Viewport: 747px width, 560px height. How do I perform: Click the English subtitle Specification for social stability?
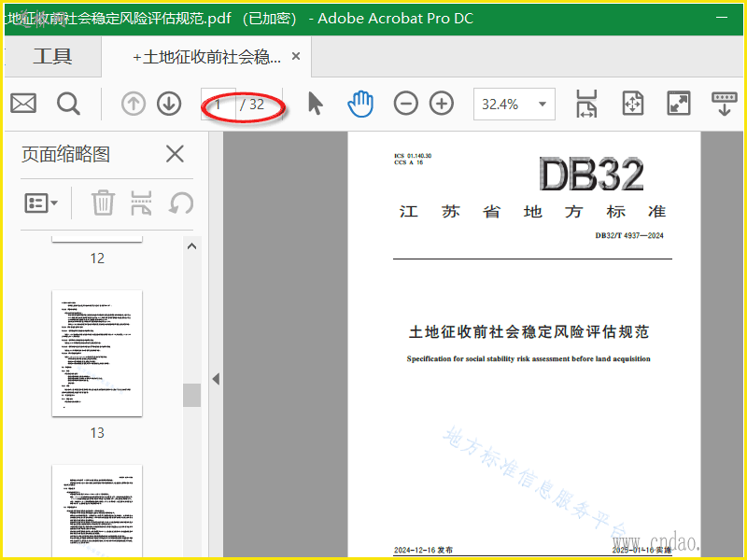(529, 358)
